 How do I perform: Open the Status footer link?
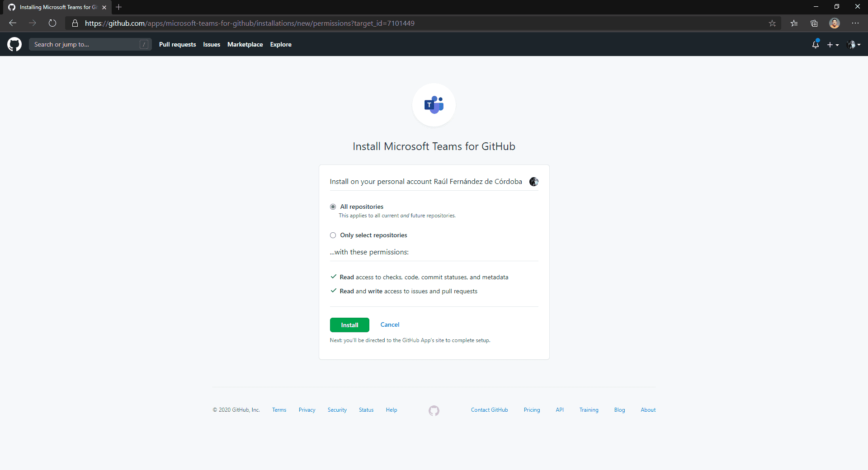pyautogui.click(x=366, y=410)
